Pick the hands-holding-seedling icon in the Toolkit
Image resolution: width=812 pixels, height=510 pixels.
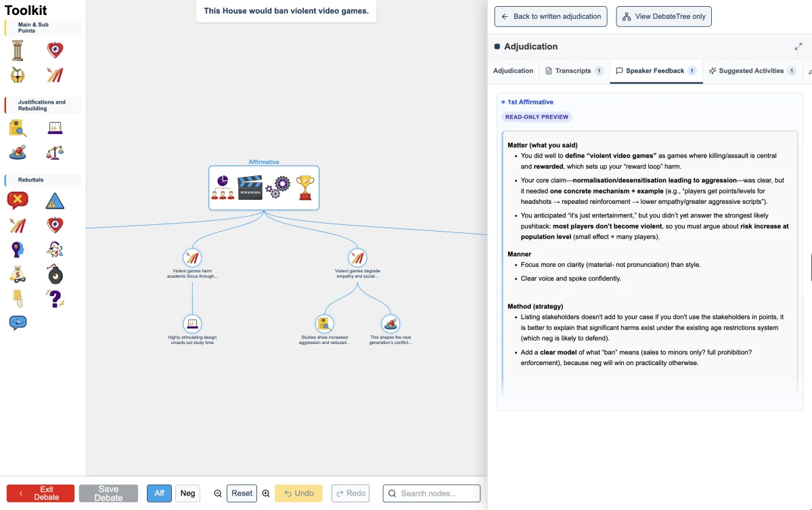(x=18, y=75)
